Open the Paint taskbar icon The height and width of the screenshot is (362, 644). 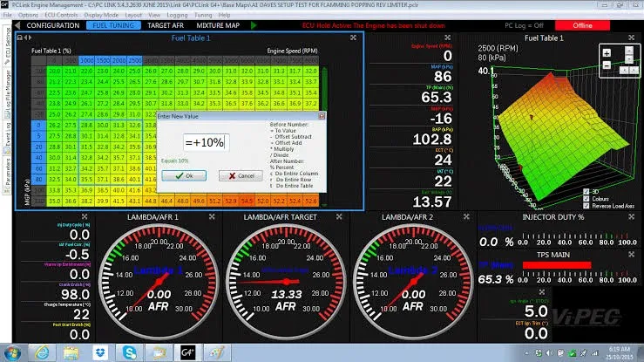(x=217, y=352)
